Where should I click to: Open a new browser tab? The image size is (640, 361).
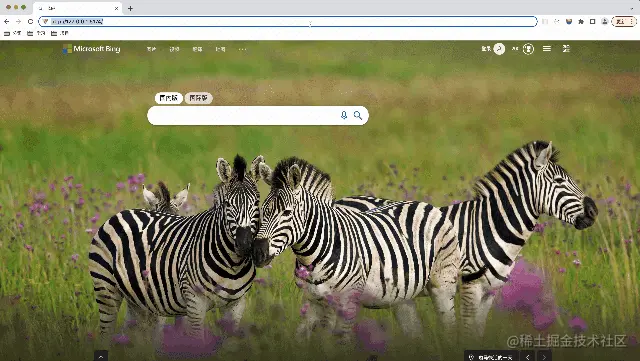130,8
